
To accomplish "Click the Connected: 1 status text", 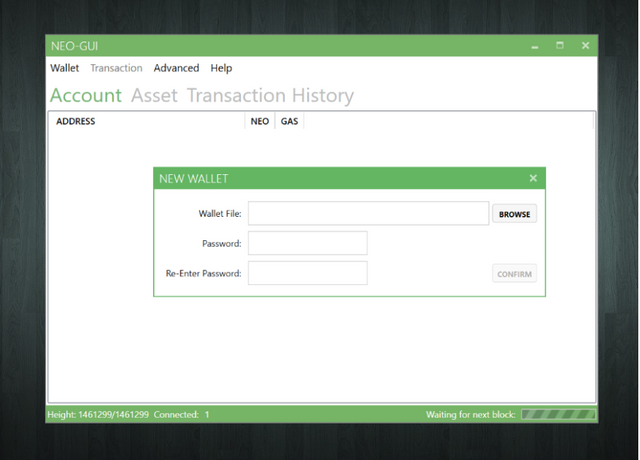I will coord(182,415).
